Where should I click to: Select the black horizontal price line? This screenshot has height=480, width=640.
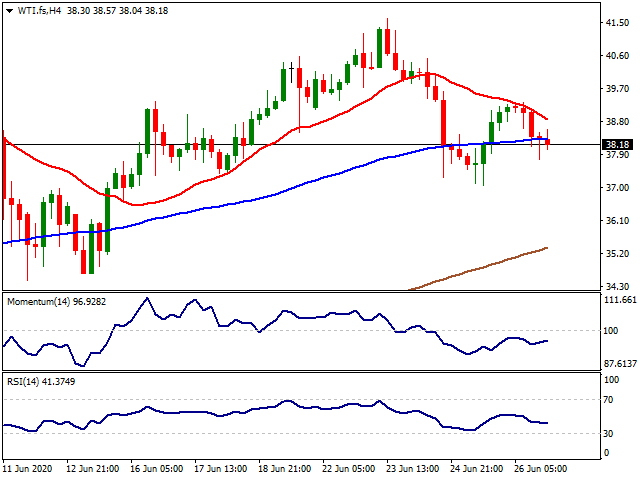(302, 144)
